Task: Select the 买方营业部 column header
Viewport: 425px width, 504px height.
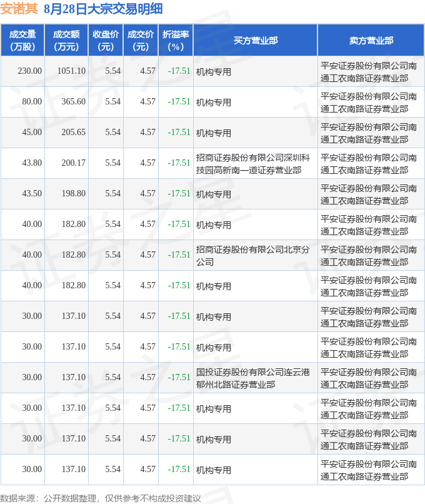Action: [x=256, y=41]
